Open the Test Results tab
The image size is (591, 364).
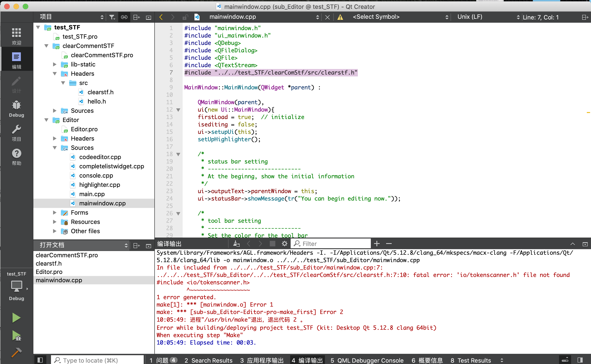point(471,360)
